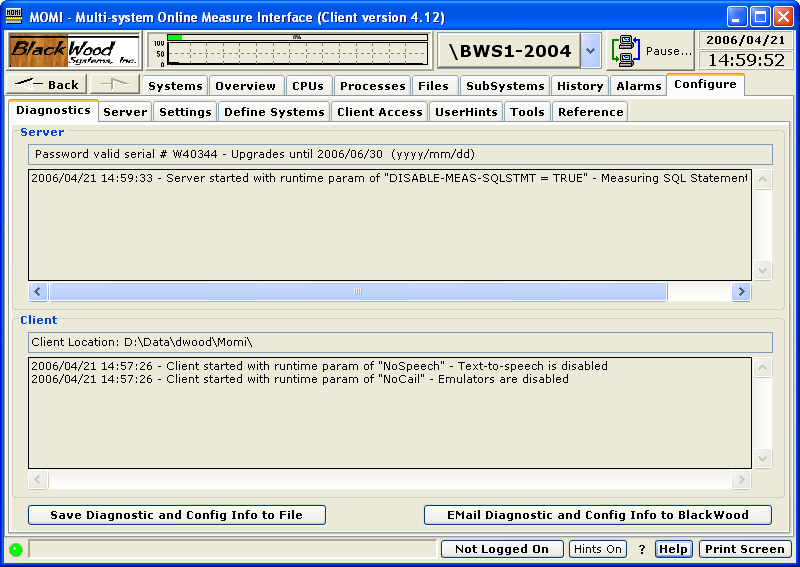800x567 pixels.
Task: Open the Reference sub-tab
Action: pos(590,112)
